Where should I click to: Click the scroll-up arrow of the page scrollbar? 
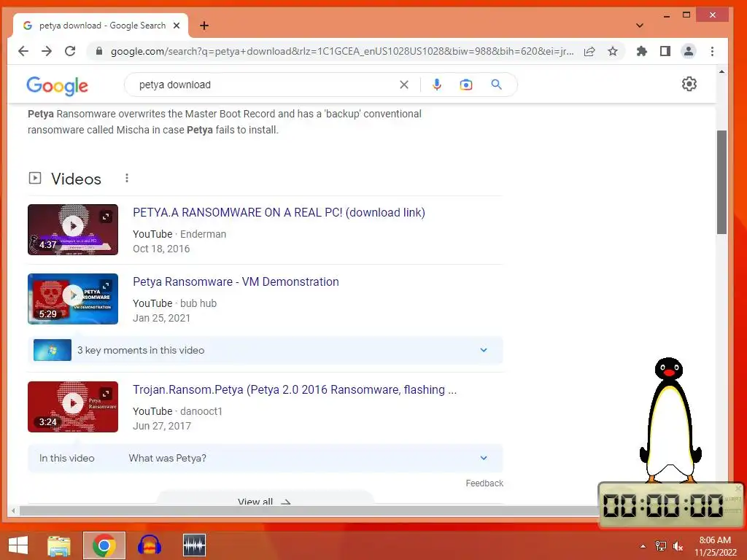(x=721, y=71)
